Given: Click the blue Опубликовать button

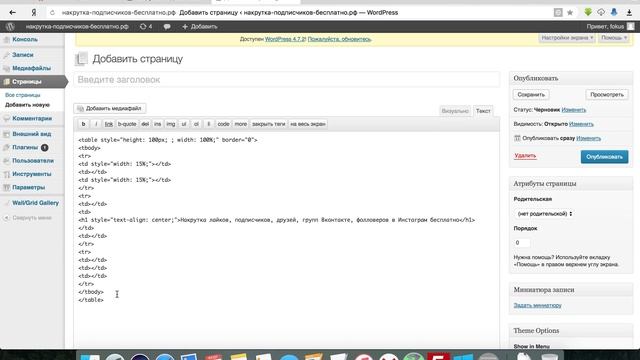Looking at the screenshot, I should point(604,157).
